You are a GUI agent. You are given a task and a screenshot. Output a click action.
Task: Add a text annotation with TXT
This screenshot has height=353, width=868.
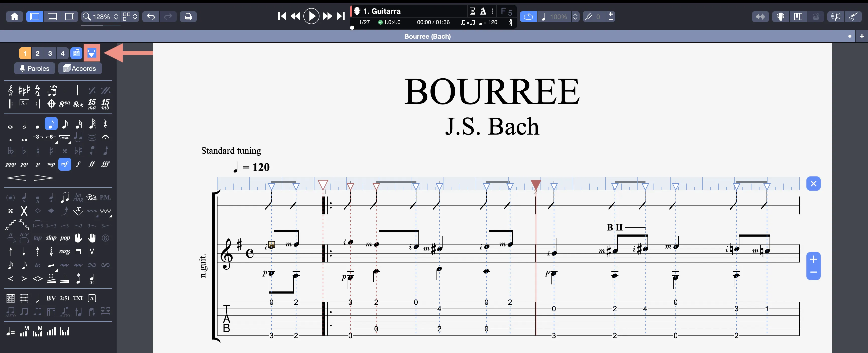tap(78, 298)
